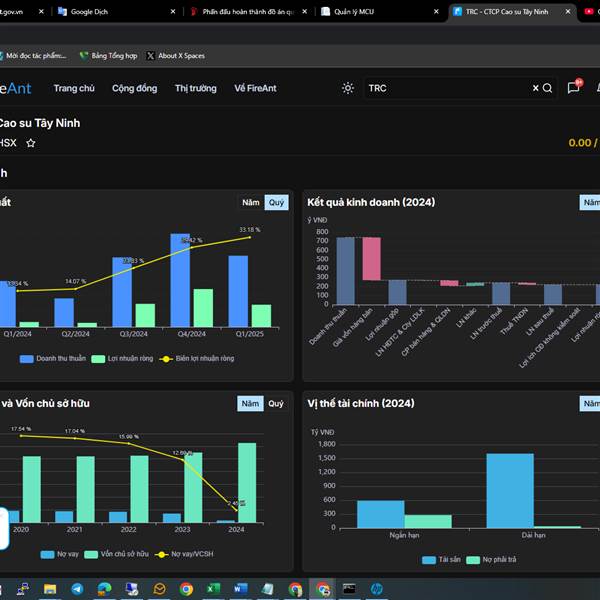Go to the FireAnt logo home
Viewport: 600px width, 600px height.
point(15,88)
